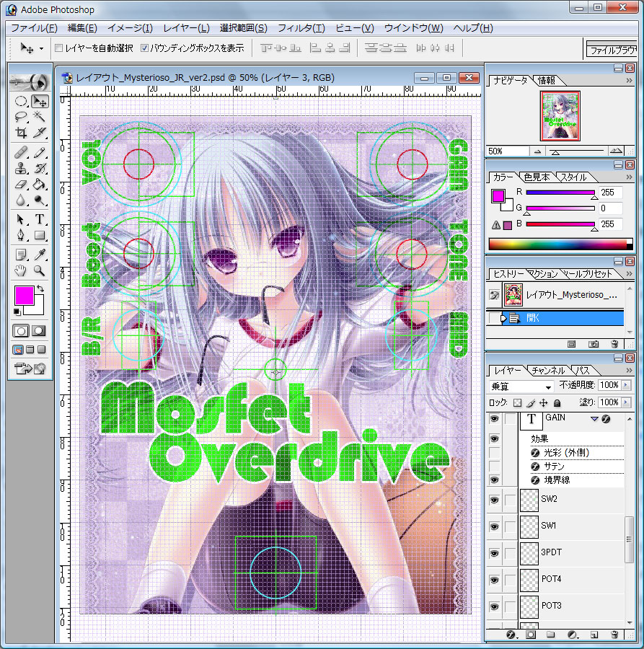
Task: Select the Zoom magnifier tool
Action: tap(40, 270)
